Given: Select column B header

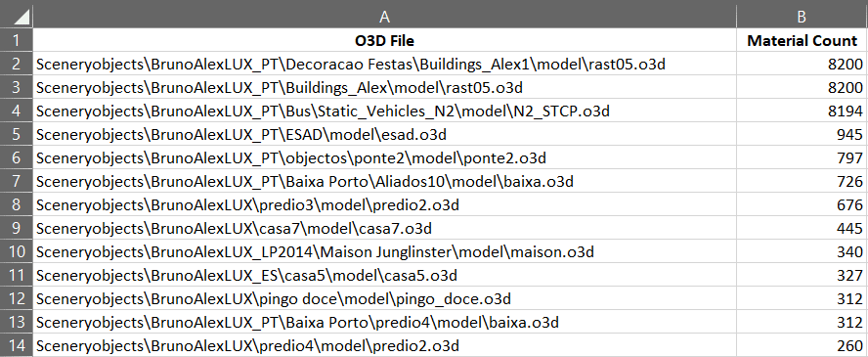Looking at the screenshot, I should tap(802, 17).
